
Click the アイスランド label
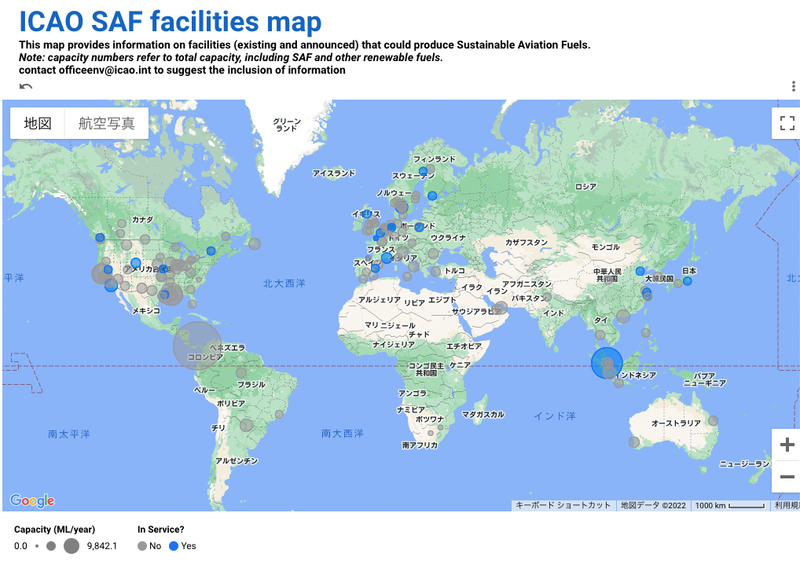pyautogui.click(x=334, y=174)
